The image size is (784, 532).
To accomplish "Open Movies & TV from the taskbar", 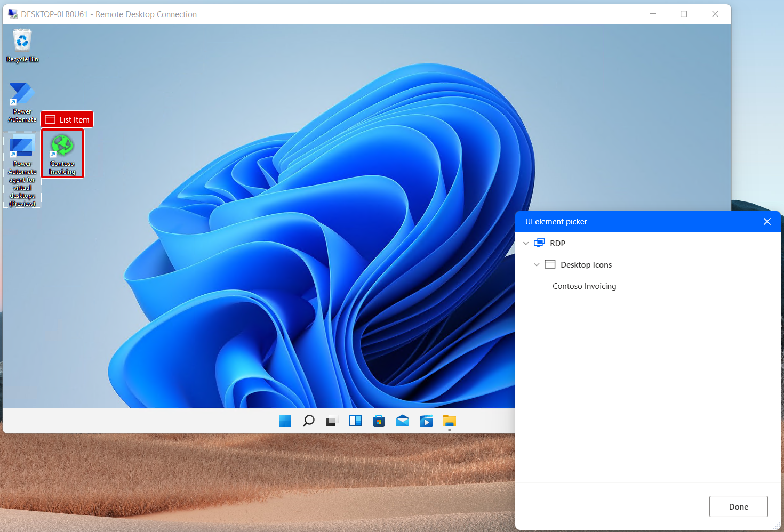I will pos(426,421).
